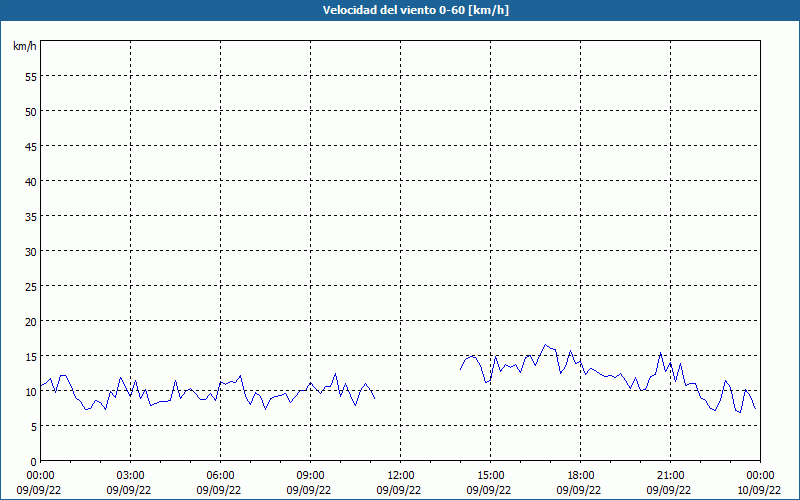Click the y-axis value 30
Image resolution: width=800 pixels, height=500 pixels.
coord(31,252)
